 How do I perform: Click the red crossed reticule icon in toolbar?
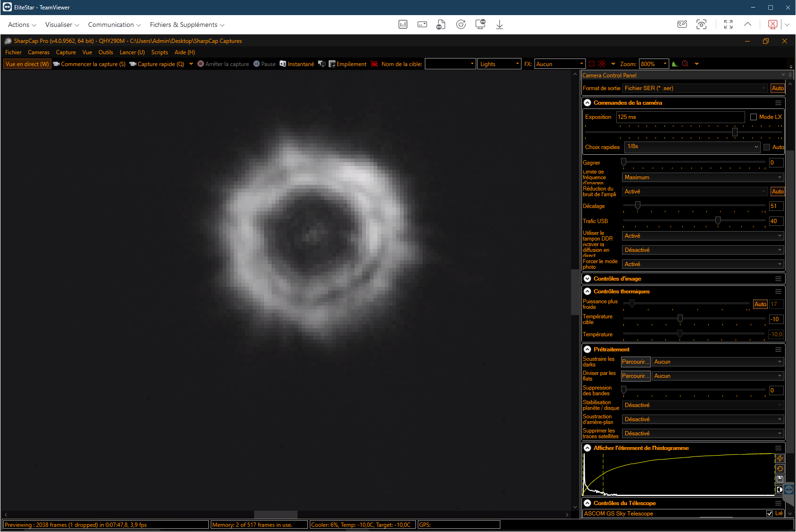point(602,64)
